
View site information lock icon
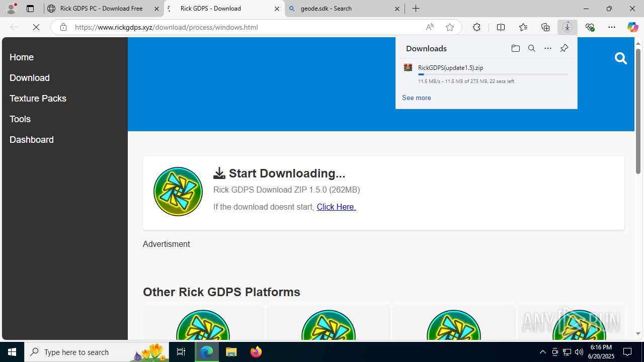coord(63,27)
